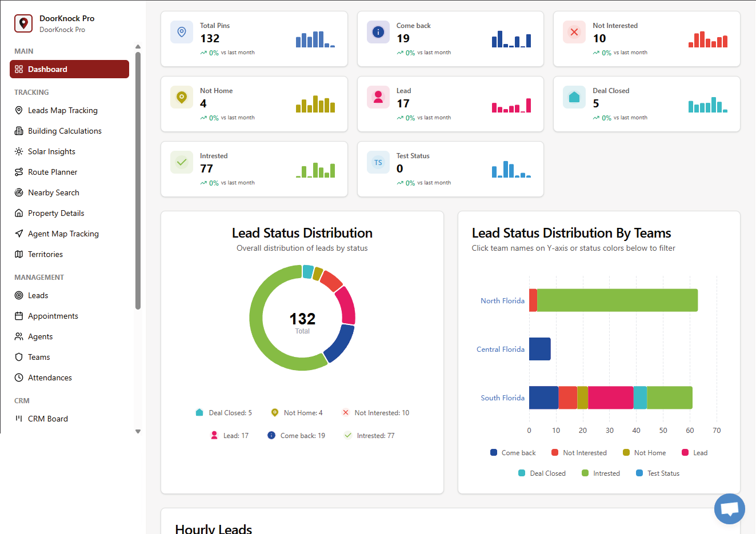756x534 pixels.
Task: Click Not Interested: 10 donut legend
Action: 375,413
